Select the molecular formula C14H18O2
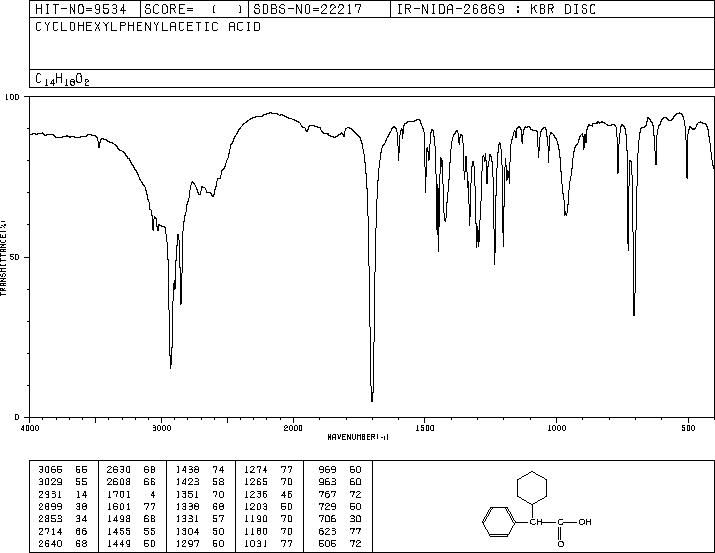 tap(62, 80)
